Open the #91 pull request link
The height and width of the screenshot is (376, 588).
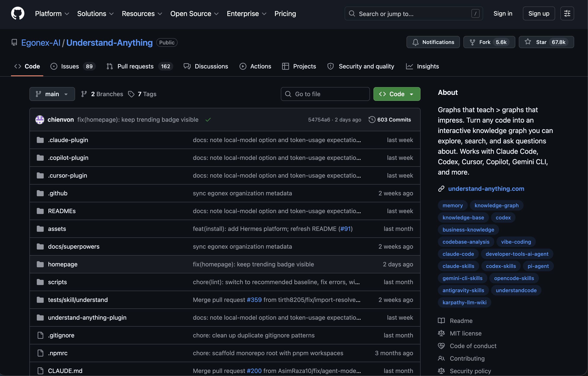[x=345, y=229]
